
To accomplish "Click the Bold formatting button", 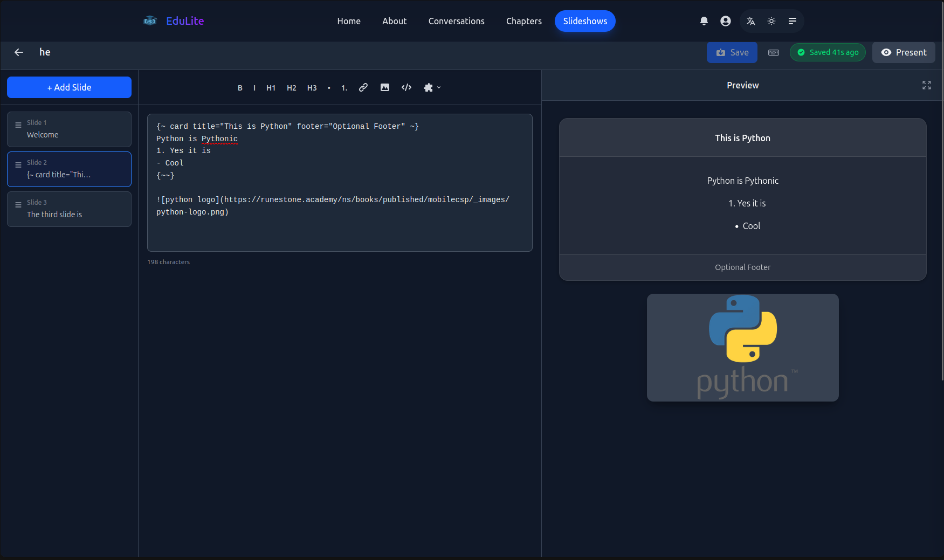I will click(240, 88).
